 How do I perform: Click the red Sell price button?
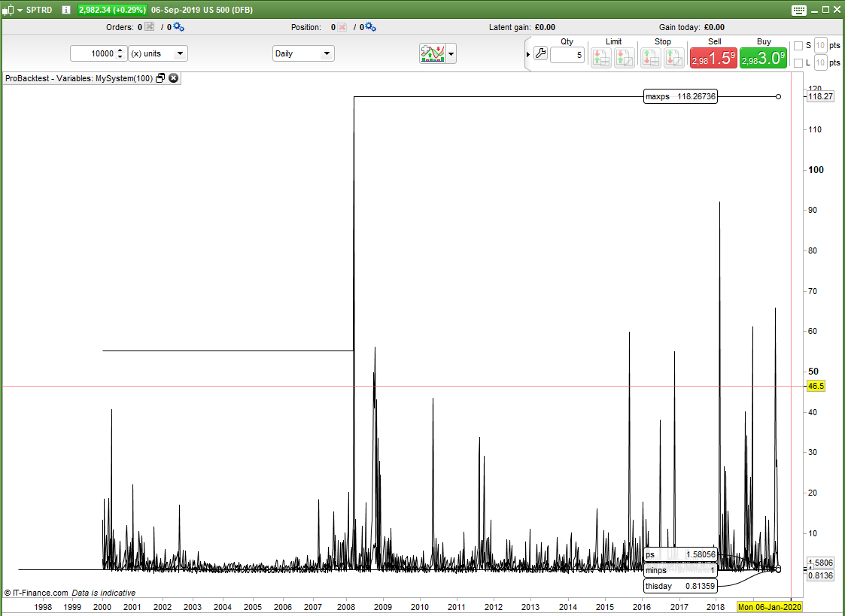[713, 58]
